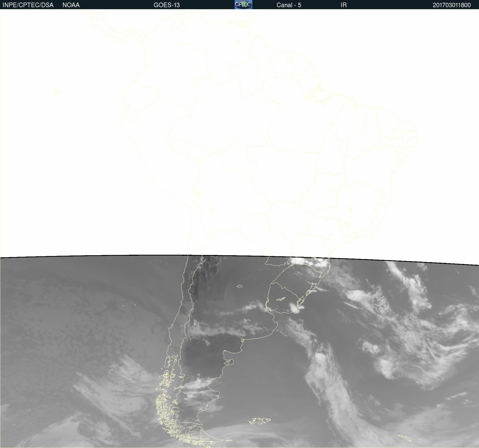Viewport: 479px width, 448px height.
Task: Click the Lake Maracaibo outline in Venezuela
Action: point(182,27)
